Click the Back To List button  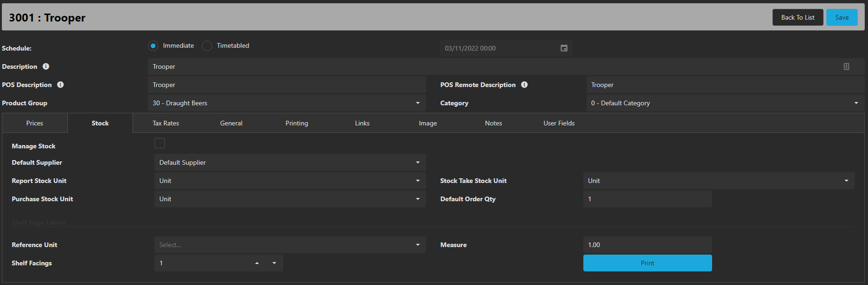pyautogui.click(x=797, y=17)
